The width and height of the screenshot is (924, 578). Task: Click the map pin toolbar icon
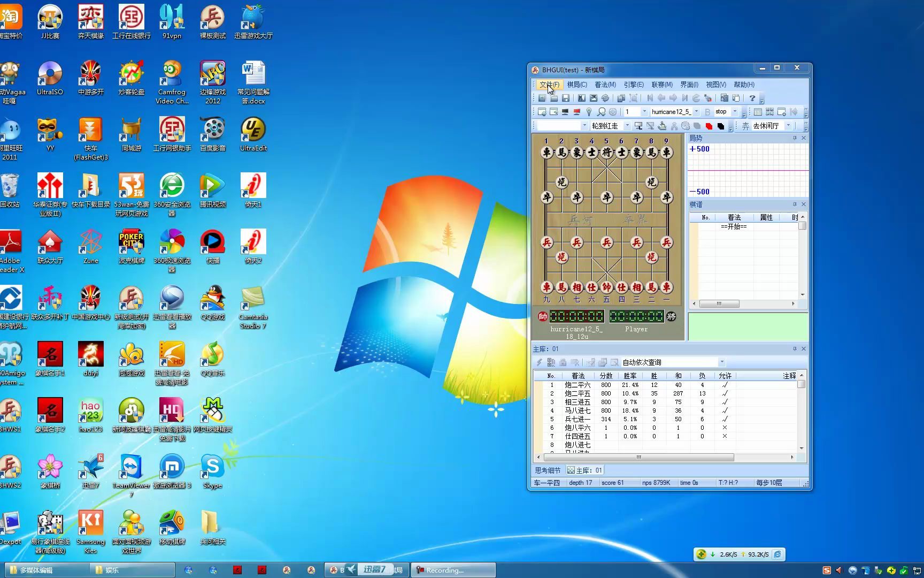click(x=589, y=112)
